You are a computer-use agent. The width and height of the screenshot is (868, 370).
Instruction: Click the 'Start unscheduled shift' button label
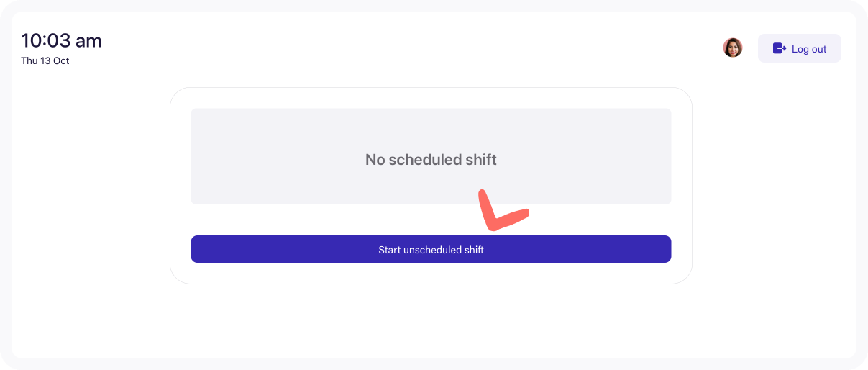tap(431, 250)
